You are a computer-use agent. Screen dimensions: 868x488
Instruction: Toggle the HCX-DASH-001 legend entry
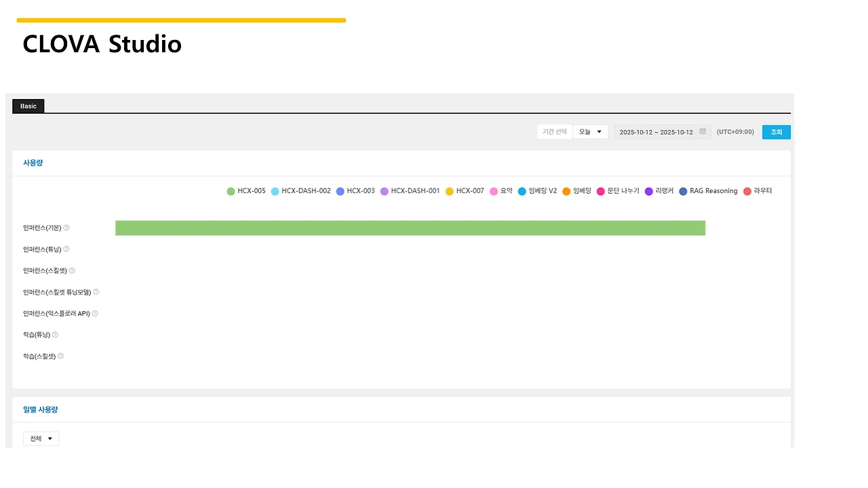410,191
